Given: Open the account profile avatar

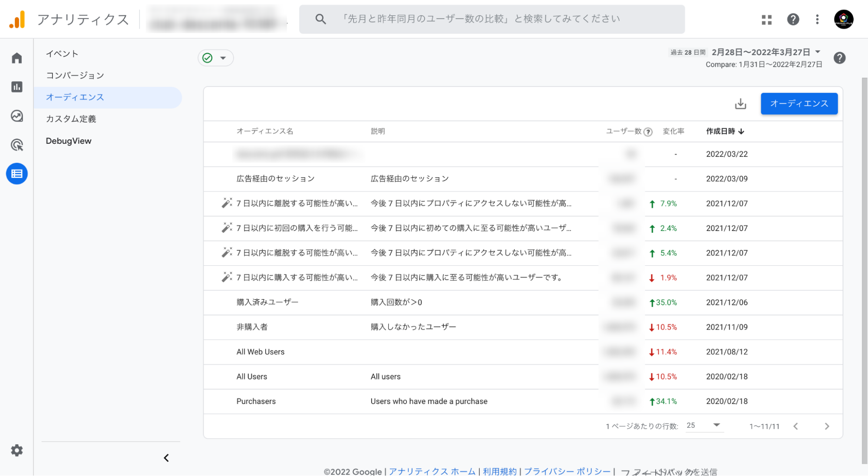Looking at the screenshot, I should pyautogui.click(x=844, y=19).
